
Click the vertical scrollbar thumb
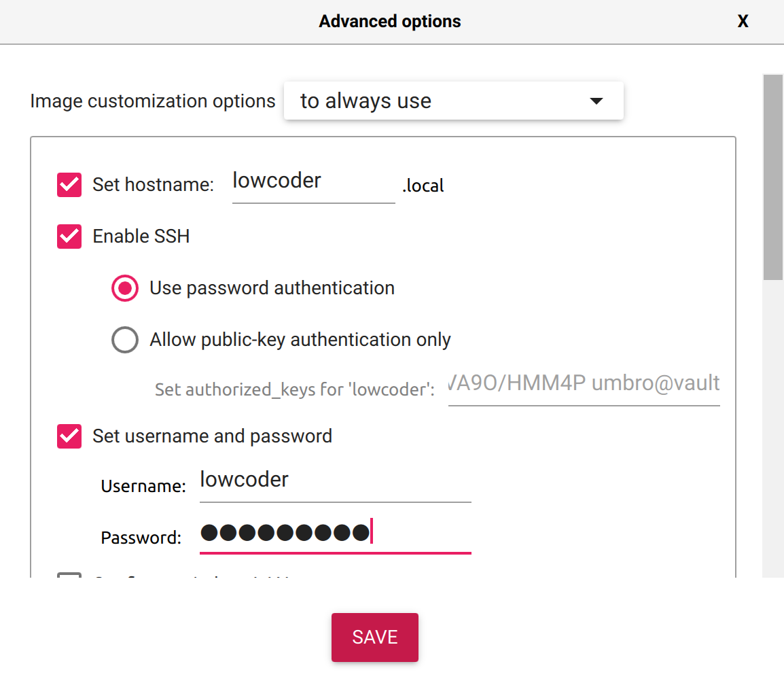[773, 177]
